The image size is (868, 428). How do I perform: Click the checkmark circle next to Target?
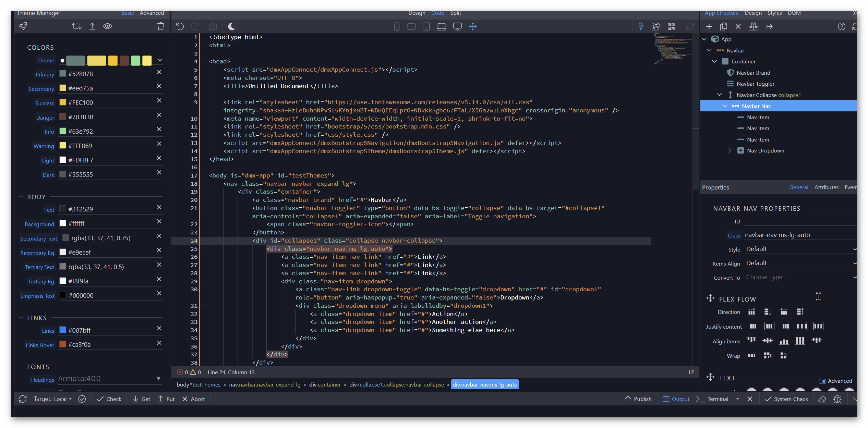click(82, 399)
